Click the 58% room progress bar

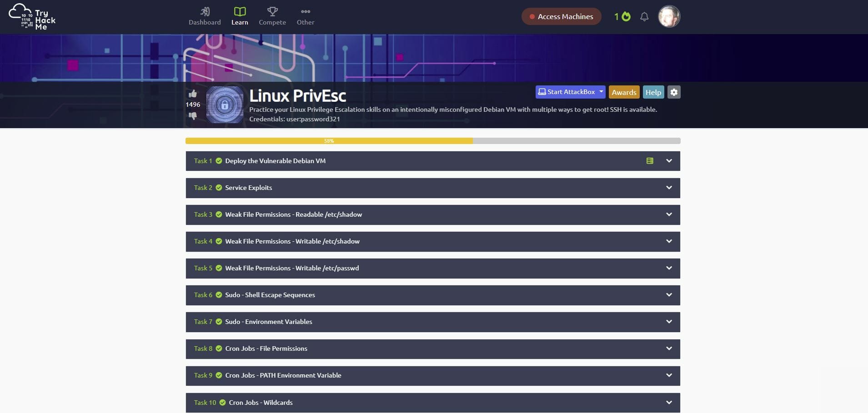pos(433,141)
